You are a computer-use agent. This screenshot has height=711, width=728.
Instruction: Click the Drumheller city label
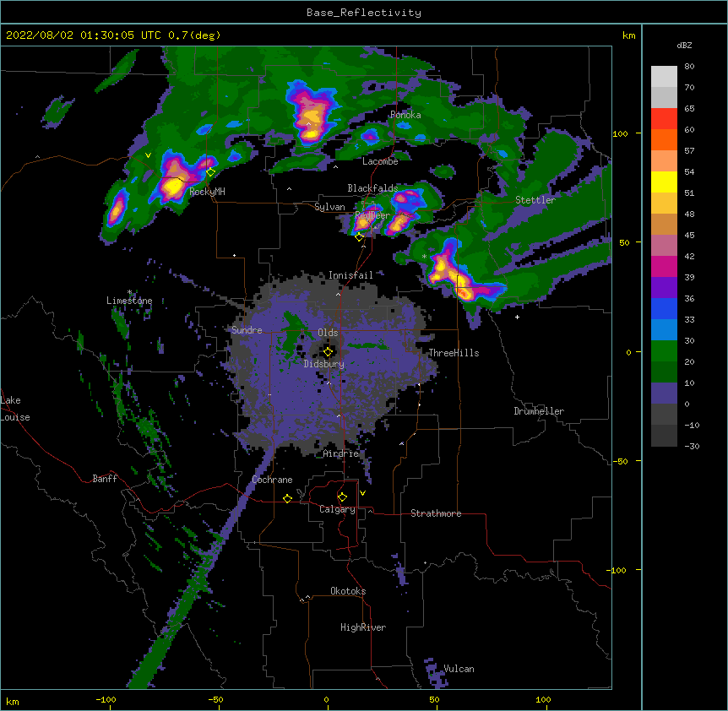coord(539,411)
